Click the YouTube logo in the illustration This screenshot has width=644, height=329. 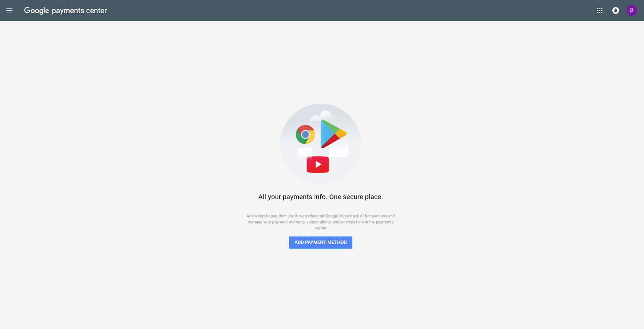[318, 164]
